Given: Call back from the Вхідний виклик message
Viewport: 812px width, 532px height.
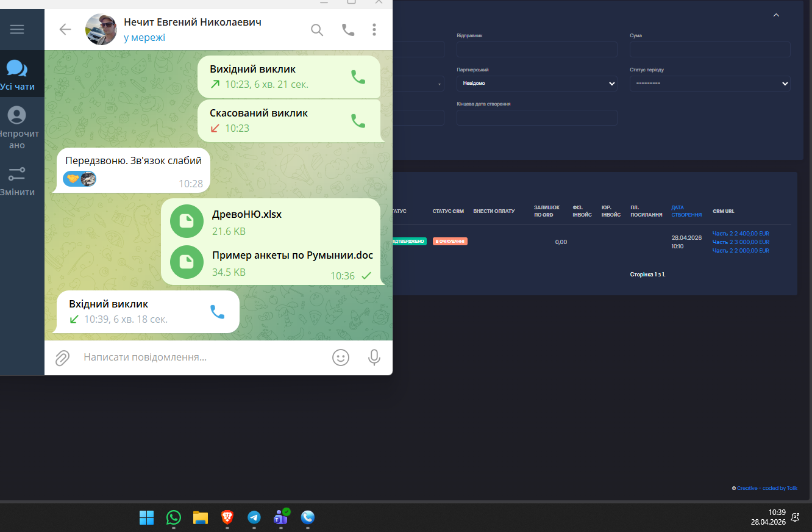Looking at the screenshot, I should coord(217,312).
